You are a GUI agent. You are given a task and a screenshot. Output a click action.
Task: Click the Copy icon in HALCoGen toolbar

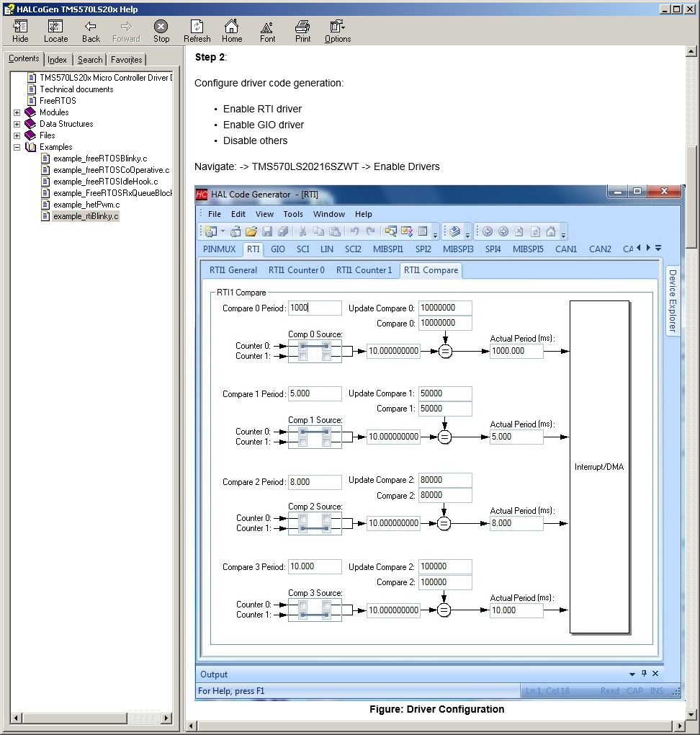(318, 231)
